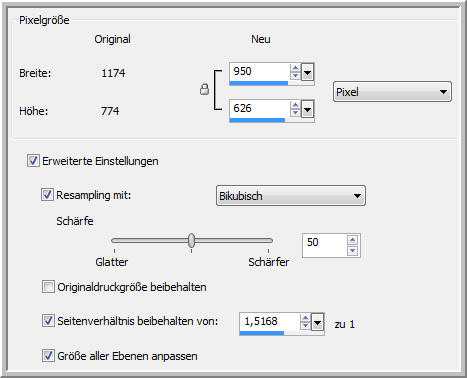Click the aspect ratio lock icon
Viewport: 467px width, 378px height.
[x=204, y=89]
